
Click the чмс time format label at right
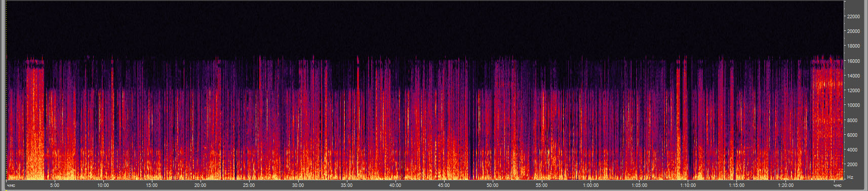pyautogui.click(x=837, y=185)
